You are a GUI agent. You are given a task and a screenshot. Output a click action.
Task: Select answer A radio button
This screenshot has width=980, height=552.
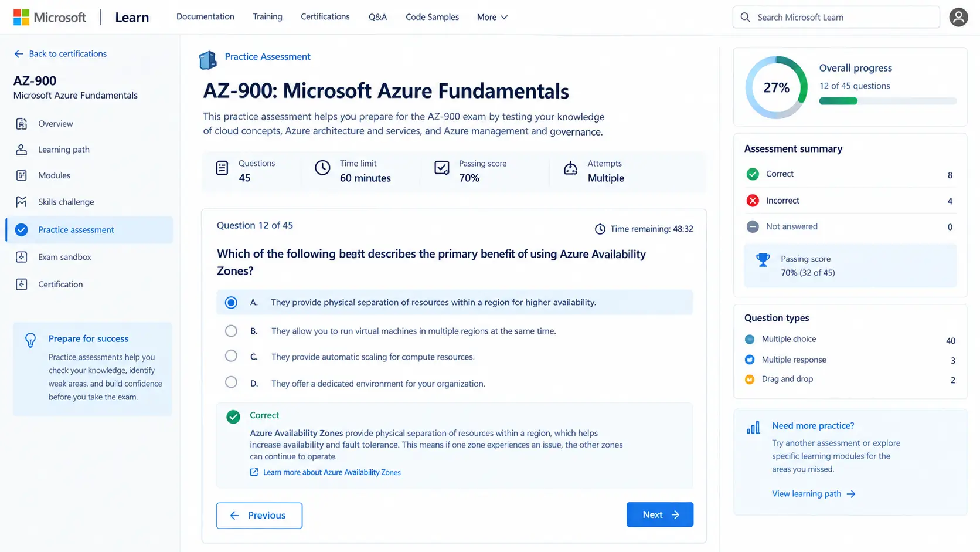pos(232,303)
